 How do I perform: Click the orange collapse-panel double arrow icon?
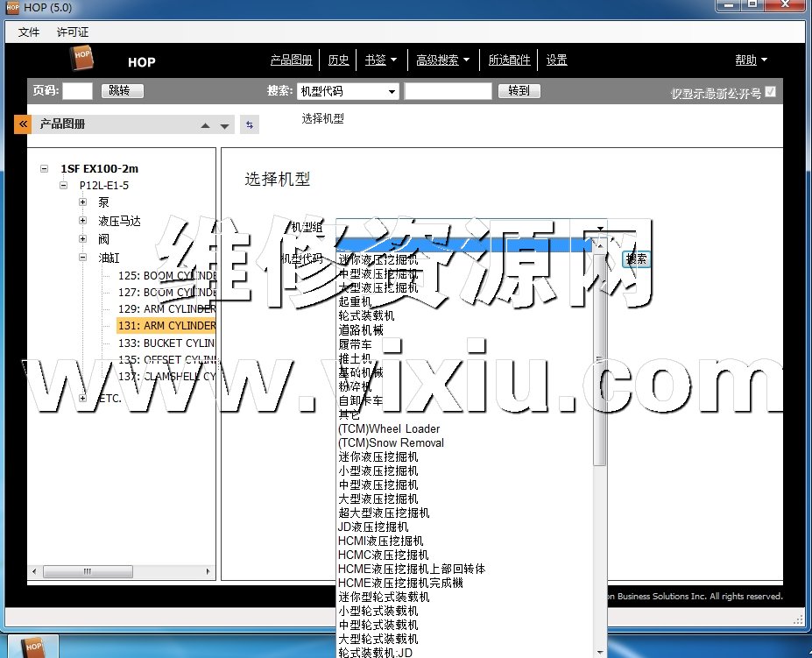[23, 124]
